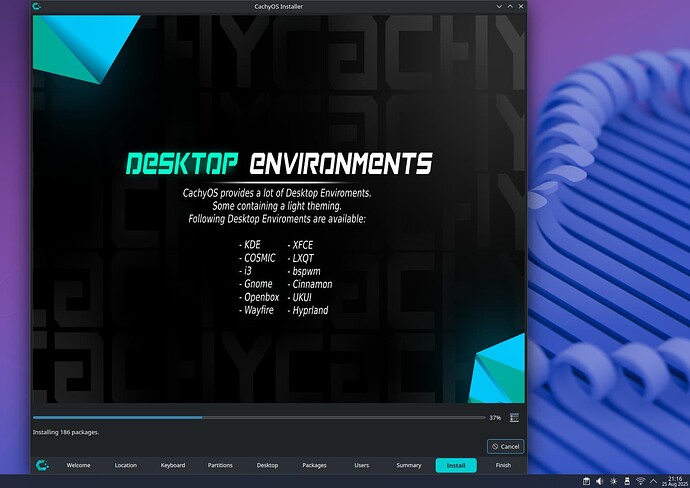
Task: Click the 37% progress label
Action: pyautogui.click(x=495, y=418)
